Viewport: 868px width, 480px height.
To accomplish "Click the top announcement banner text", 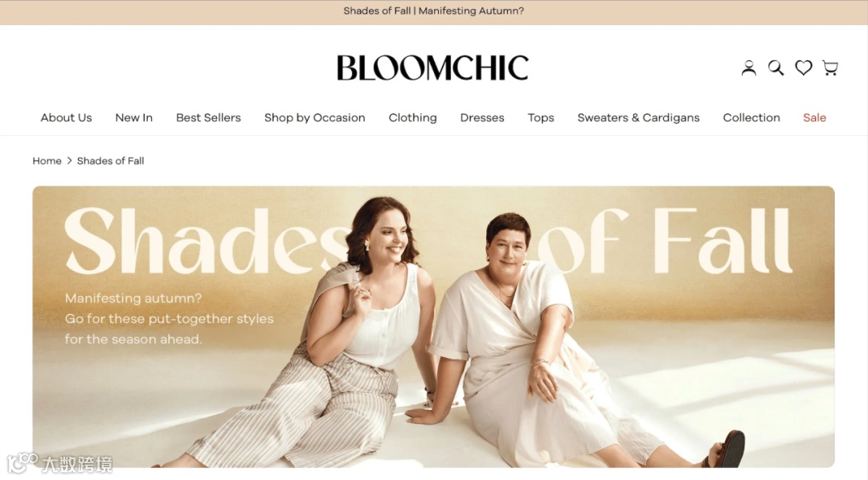I will pos(433,10).
